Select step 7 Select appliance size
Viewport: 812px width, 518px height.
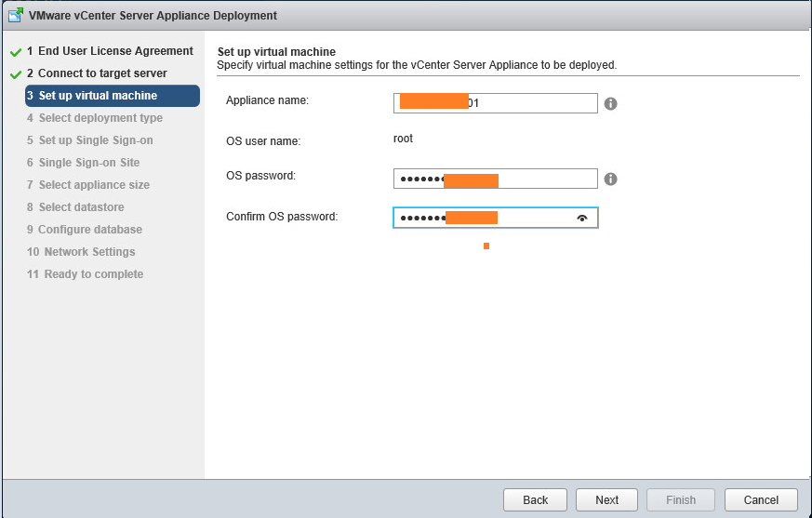88,185
